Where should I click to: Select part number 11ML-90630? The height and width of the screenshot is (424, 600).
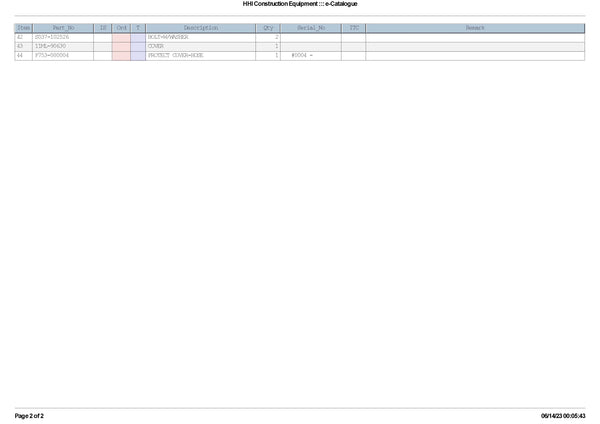(52, 46)
